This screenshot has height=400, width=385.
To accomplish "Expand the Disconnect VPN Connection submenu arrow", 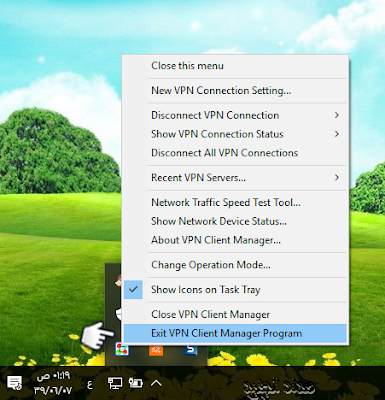I will [x=337, y=115].
